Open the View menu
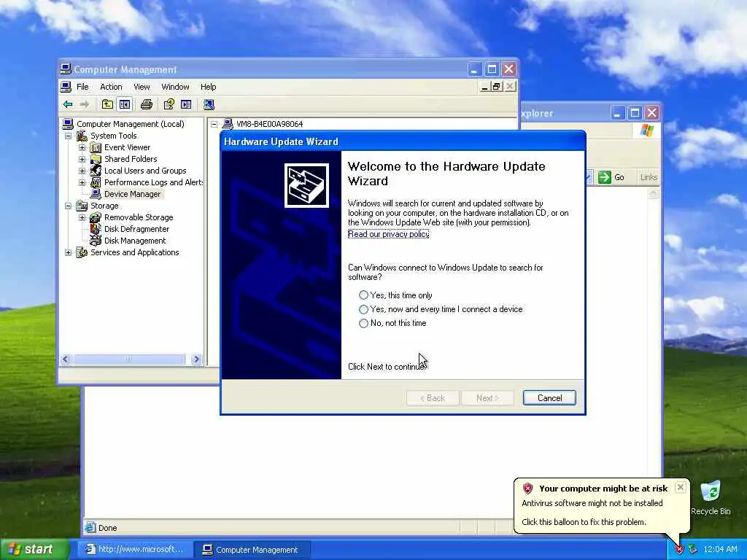This screenshot has width=747, height=560. tap(142, 87)
